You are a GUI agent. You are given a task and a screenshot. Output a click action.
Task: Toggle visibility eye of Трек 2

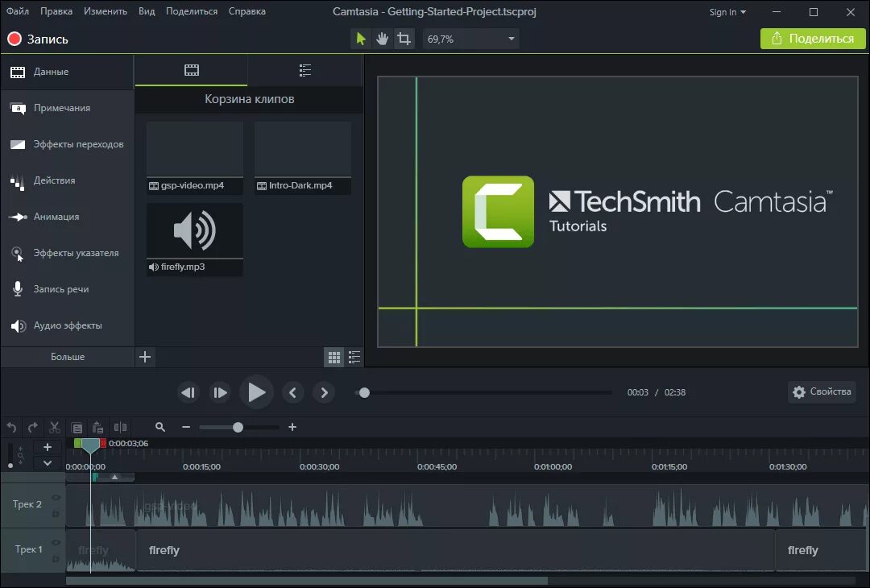tap(56, 498)
